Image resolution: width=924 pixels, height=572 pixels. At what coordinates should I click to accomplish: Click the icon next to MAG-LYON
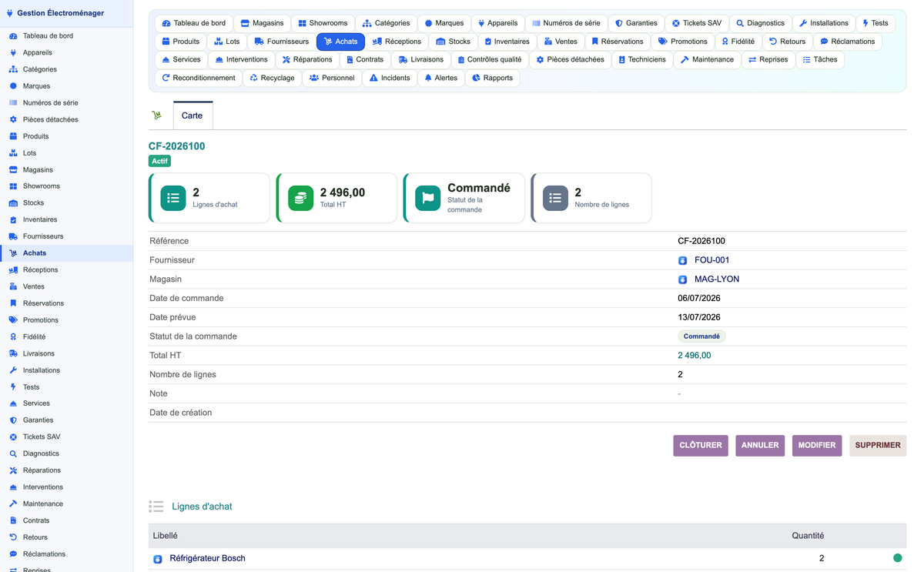point(682,279)
